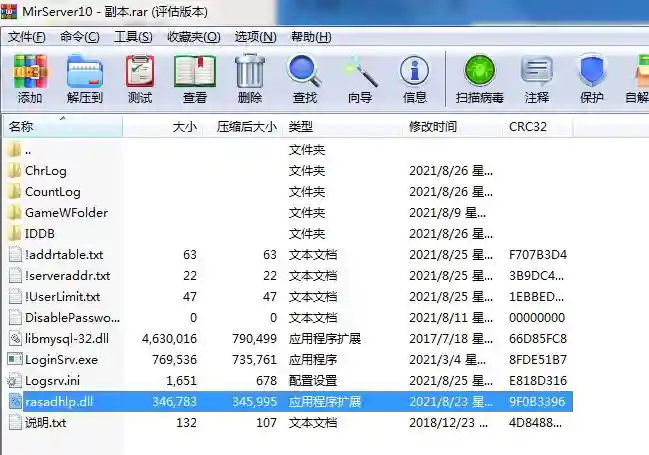Click the parent folder '..' icon
Screen dimensions: 649x455
tap(14, 149)
